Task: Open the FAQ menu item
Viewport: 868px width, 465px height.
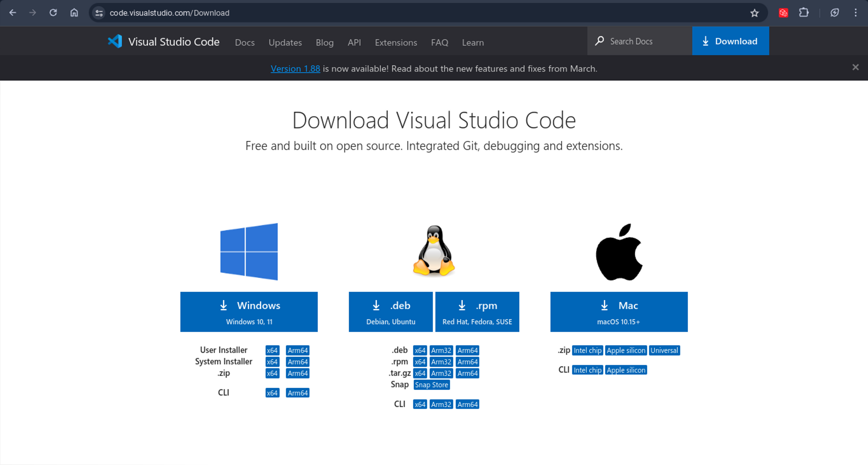Action: coord(439,43)
